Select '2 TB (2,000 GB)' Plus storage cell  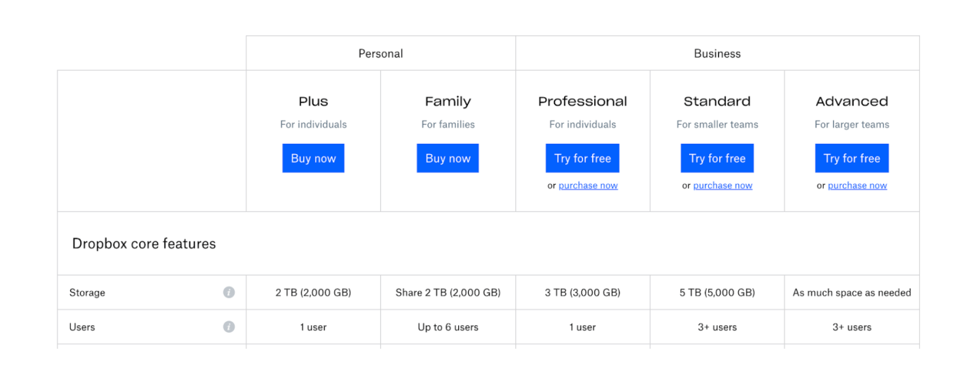tap(313, 293)
